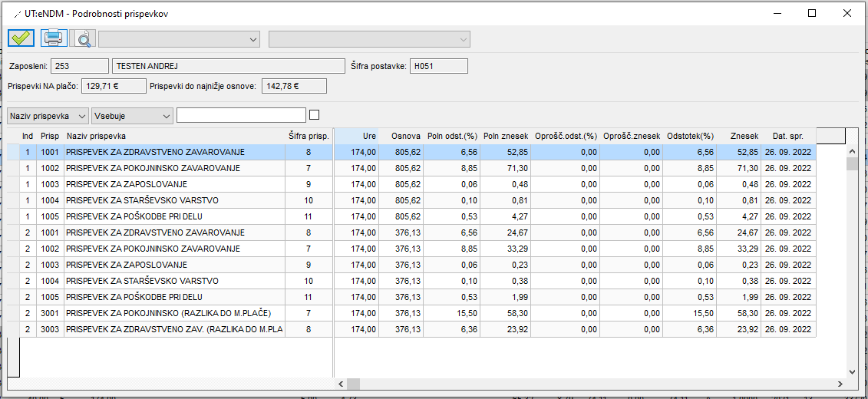Click the najnižje osnove value 142,78 €
This screenshot has width=868, height=399.
coord(294,86)
